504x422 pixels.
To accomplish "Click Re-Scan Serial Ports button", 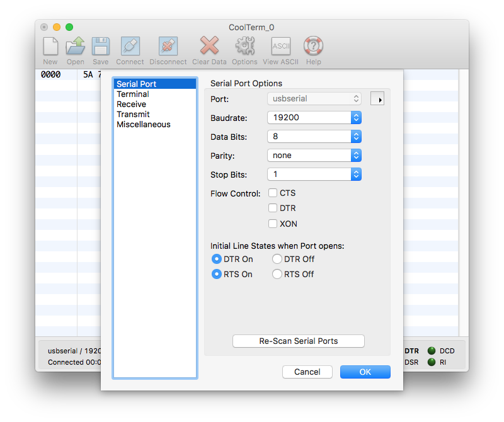I will [x=299, y=341].
